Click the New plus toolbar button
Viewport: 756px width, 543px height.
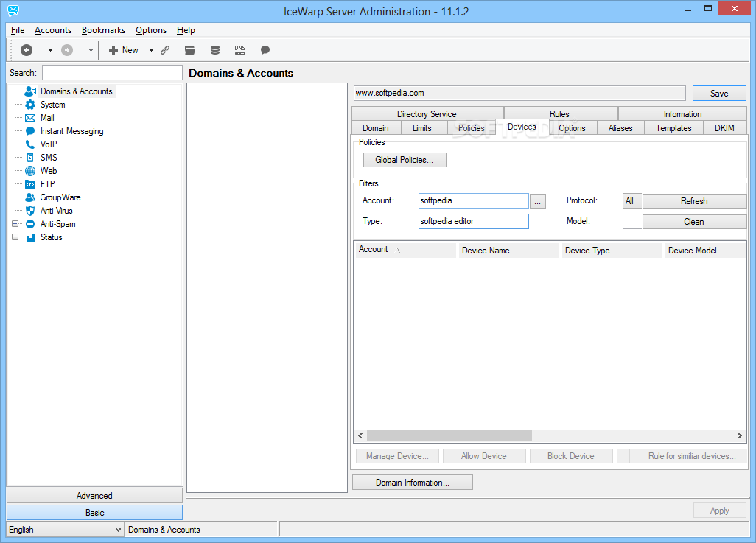click(x=124, y=49)
